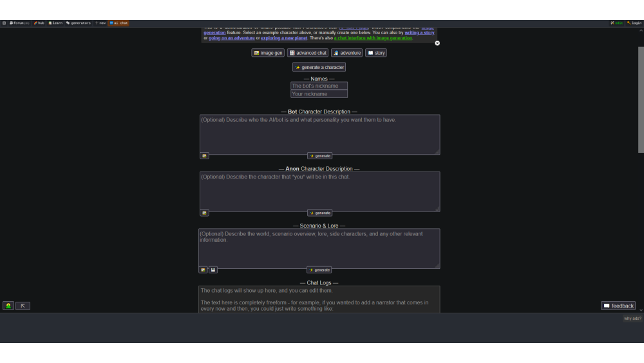Switch to the ai chat tab
This screenshot has width=644, height=363.
pyautogui.click(x=119, y=23)
